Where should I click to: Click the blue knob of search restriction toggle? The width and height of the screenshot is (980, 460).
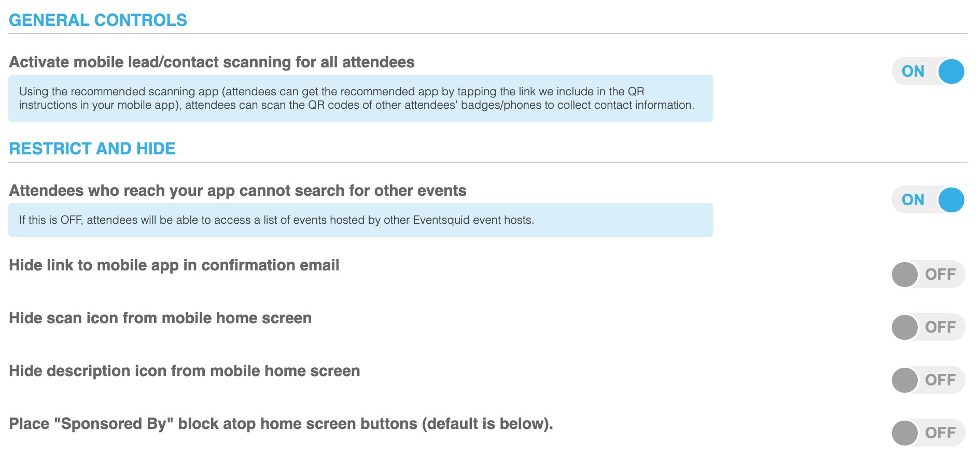point(951,199)
